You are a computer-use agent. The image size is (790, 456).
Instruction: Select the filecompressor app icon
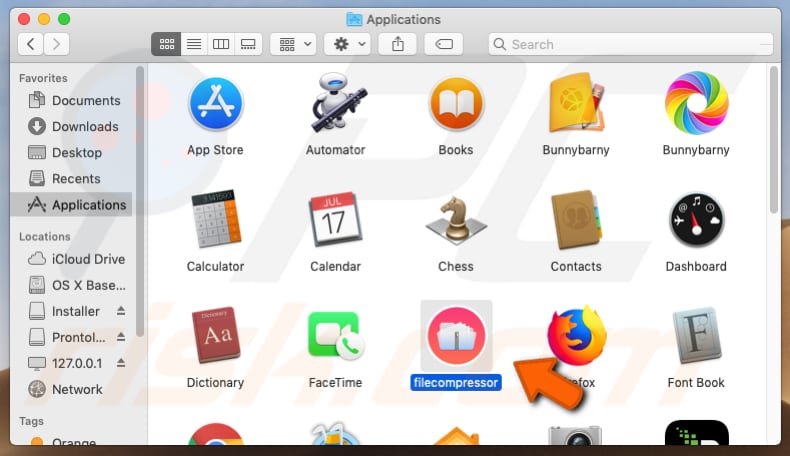point(456,337)
